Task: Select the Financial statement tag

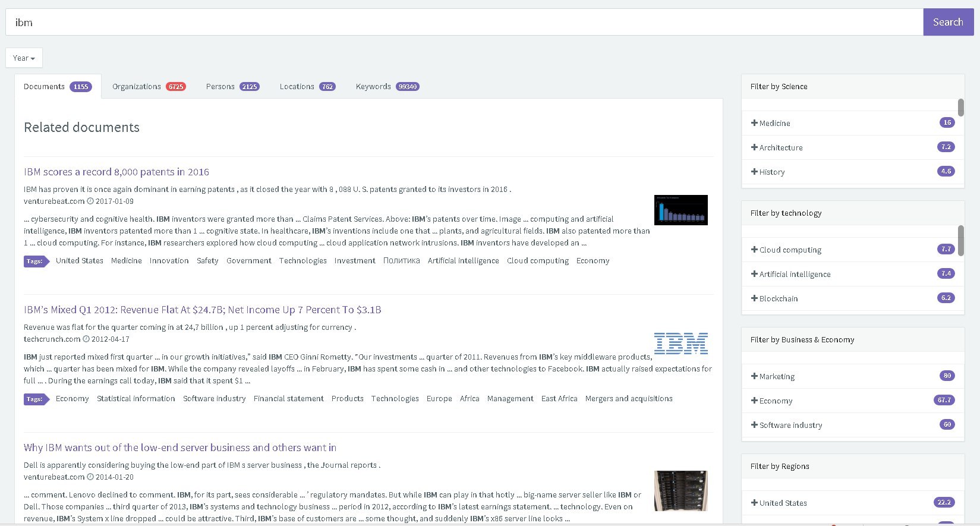Action: (x=289, y=399)
